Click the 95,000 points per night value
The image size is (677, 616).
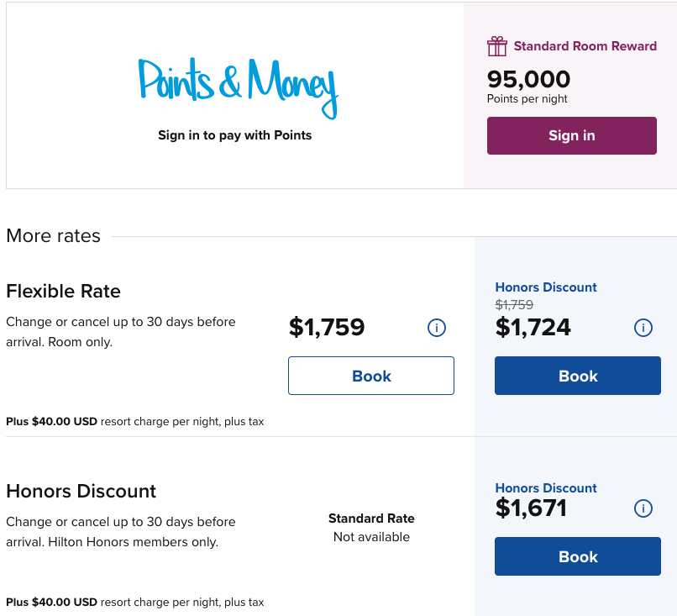coord(529,80)
